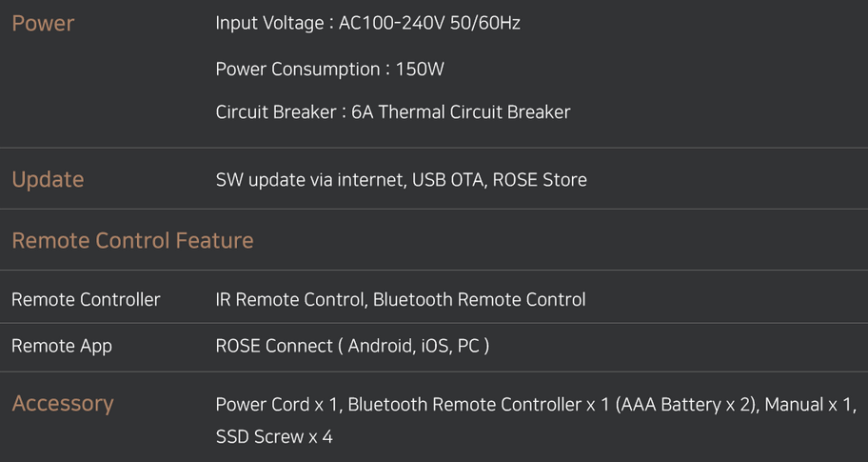
Task: Click the Power Consumption 150W text
Action: point(329,69)
